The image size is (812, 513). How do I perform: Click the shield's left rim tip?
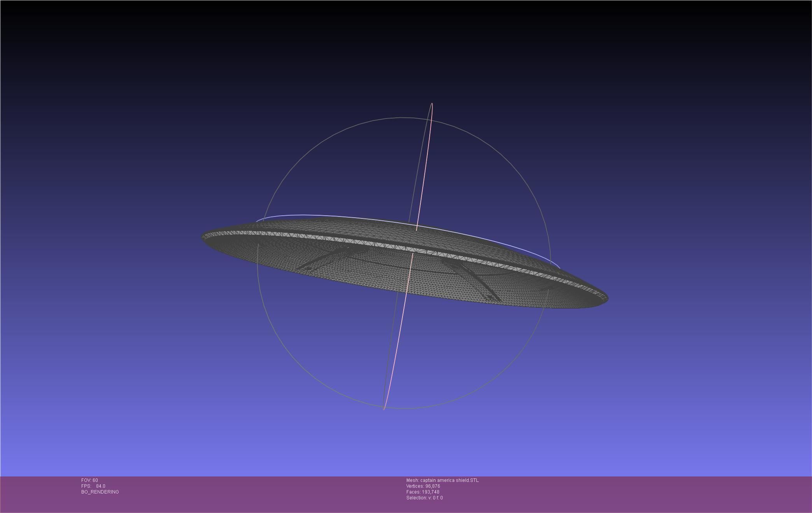(203, 236)
